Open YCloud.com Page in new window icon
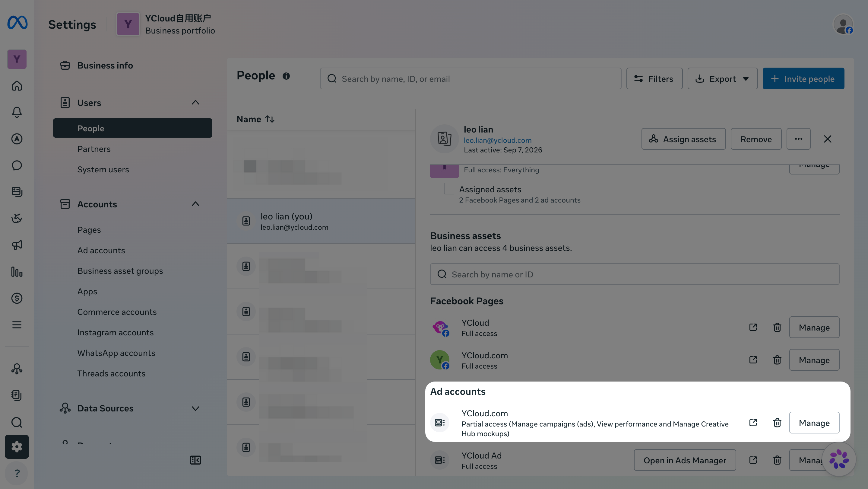The width and height of the screenshot is (868, 489). (753, 360)
